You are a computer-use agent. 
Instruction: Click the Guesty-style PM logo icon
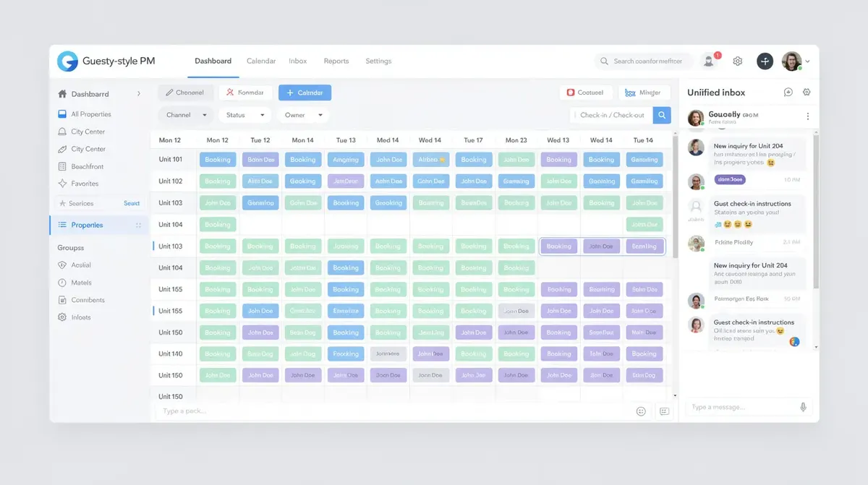(x=67, y=61)
